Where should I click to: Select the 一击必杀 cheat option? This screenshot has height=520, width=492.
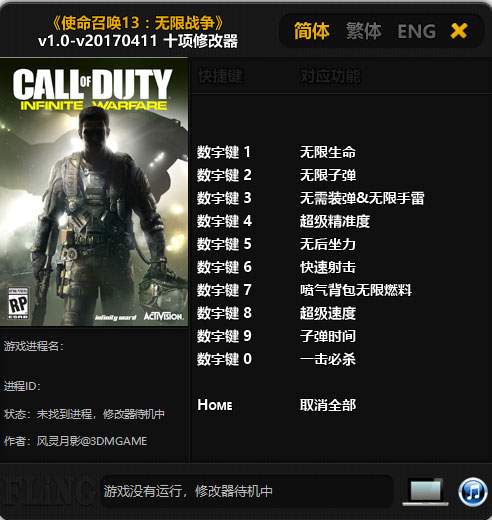pos(328,359)
